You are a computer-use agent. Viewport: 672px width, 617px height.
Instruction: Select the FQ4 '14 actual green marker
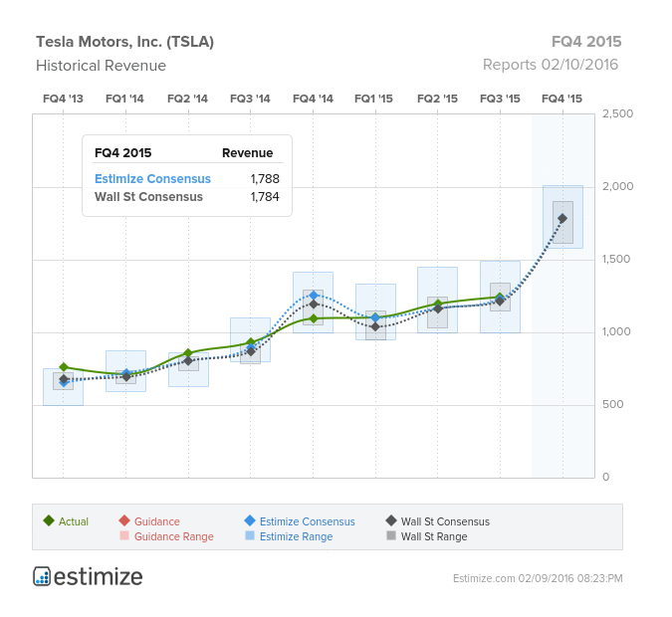click(314, 318)
